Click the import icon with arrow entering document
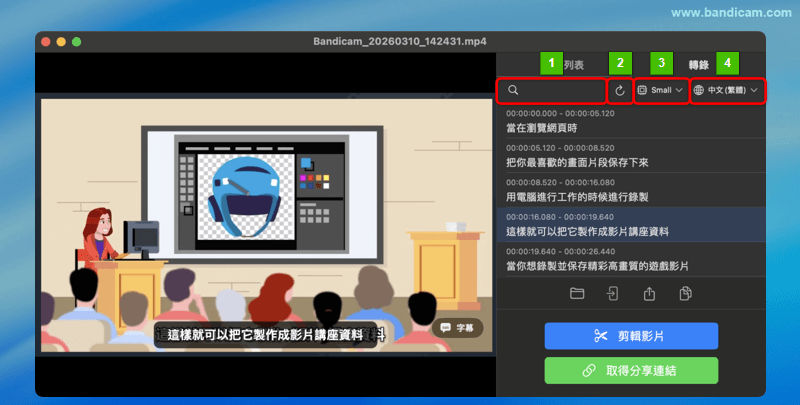 point(612,293)
